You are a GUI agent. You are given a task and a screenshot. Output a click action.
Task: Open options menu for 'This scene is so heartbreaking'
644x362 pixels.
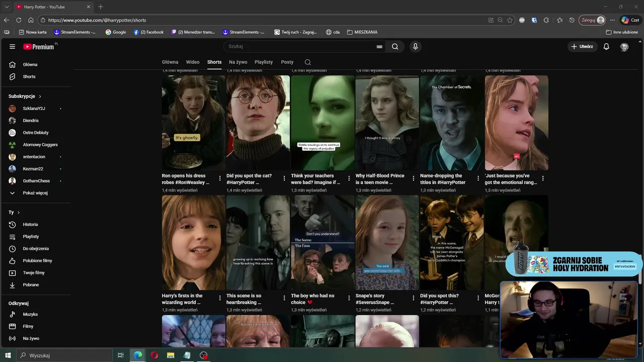[284, 298]
